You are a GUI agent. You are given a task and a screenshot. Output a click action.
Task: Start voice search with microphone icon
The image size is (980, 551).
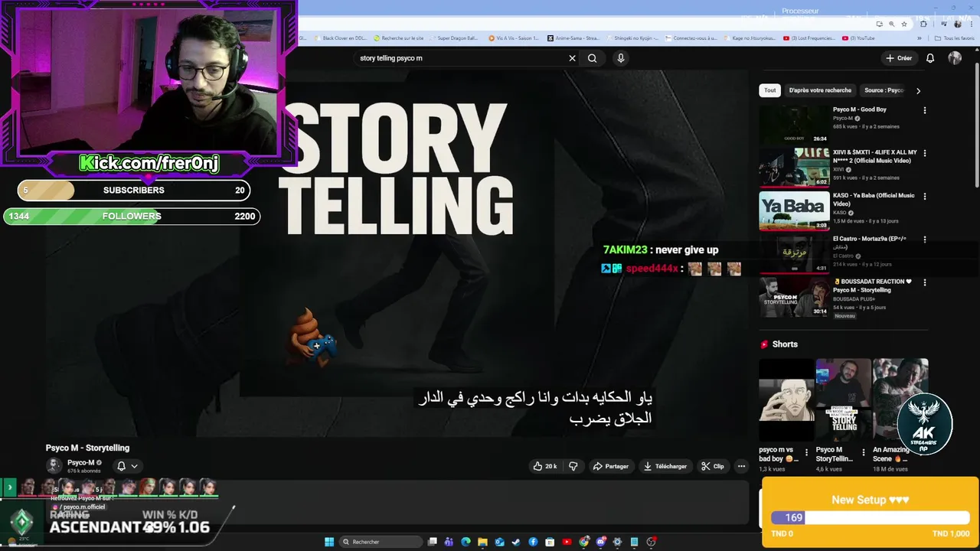[621, 58]
